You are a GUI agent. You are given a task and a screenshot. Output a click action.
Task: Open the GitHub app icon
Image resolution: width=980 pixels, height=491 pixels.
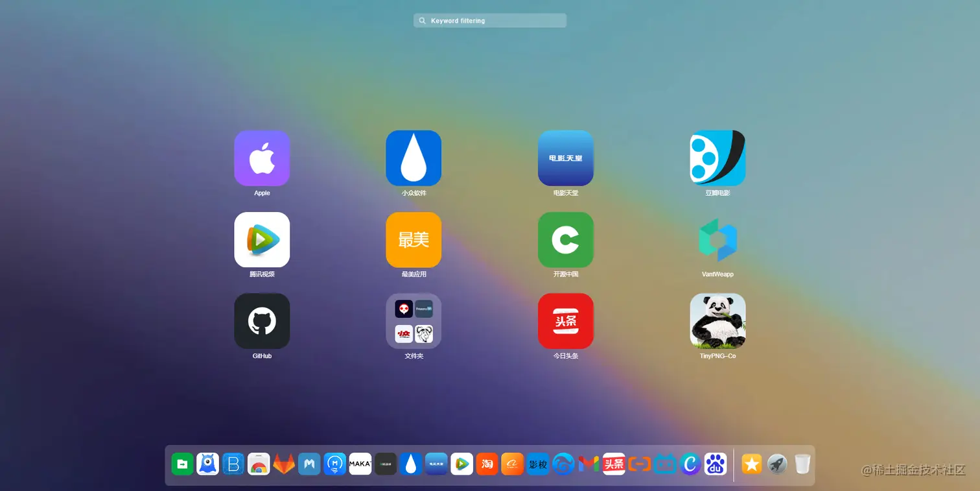click(x=262, y=321)
